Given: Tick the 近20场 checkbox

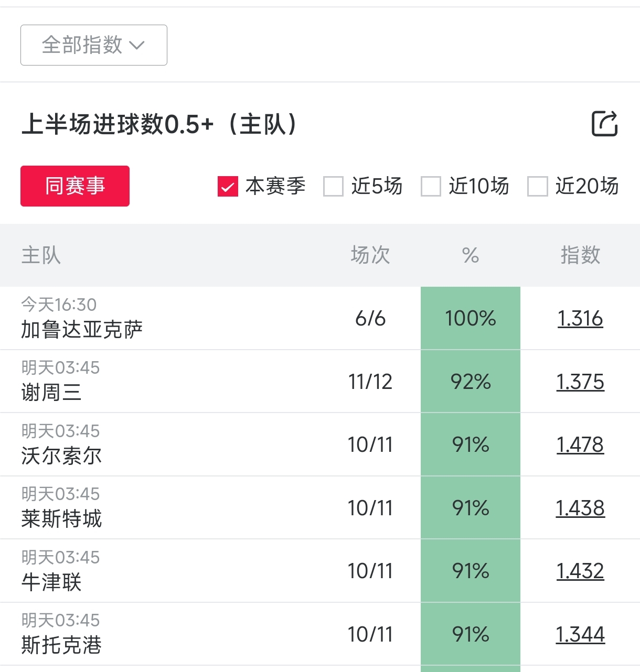Looking at the screenshot, I should click(x=537, y=186).
